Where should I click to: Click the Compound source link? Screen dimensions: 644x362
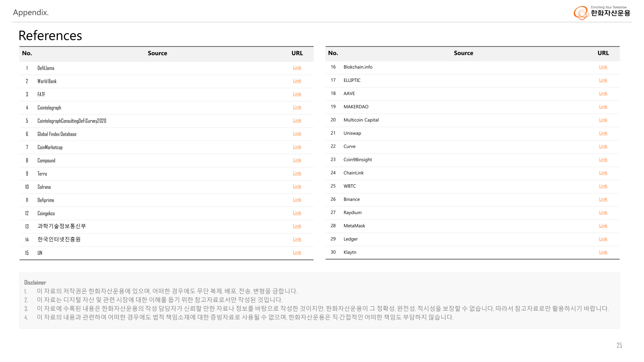pyautogui.click(x=297, y=160)
